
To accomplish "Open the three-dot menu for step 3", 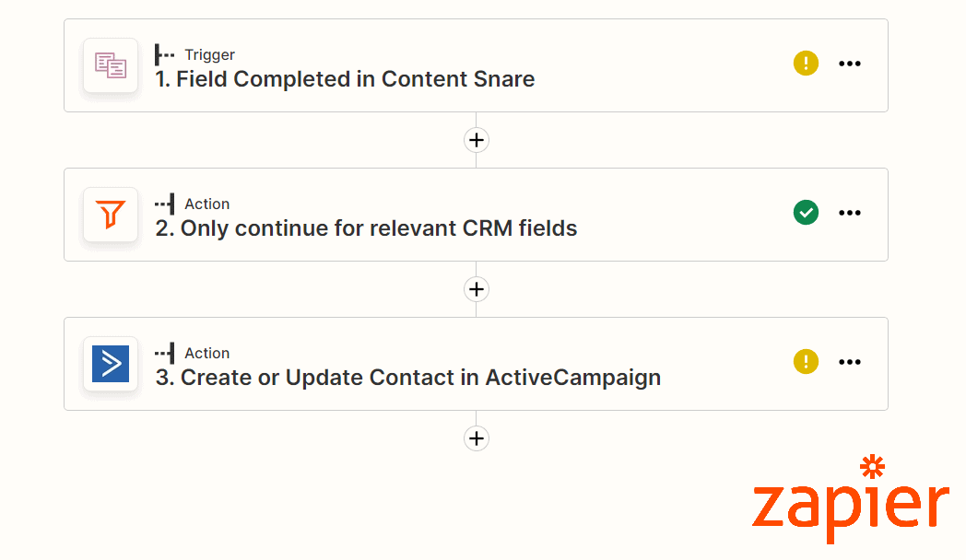I will tap(850, 362).
